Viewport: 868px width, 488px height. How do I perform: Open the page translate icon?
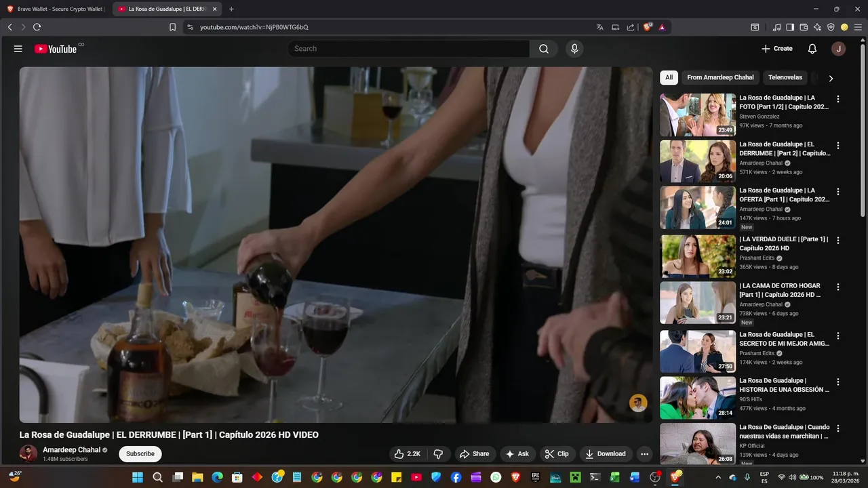tap(599, 27)
